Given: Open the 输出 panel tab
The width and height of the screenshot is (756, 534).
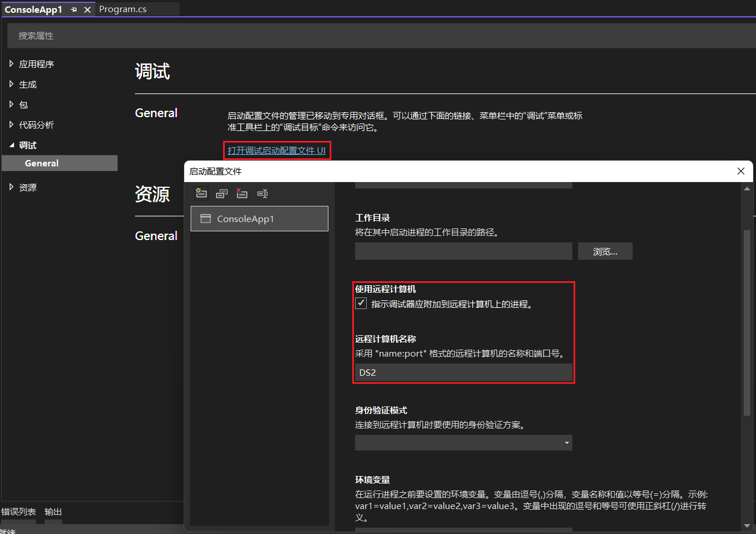Looking at the screenshot, I should click(53, 512).
